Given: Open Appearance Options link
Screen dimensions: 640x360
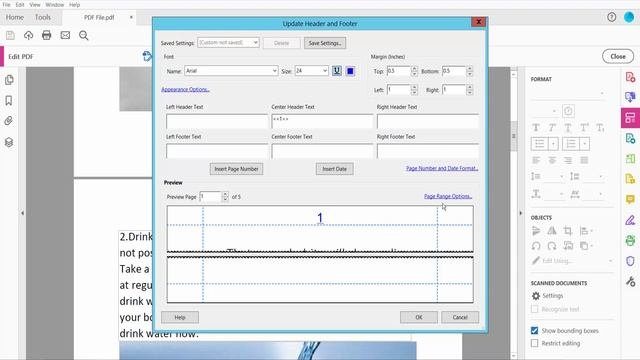Looking at the screenshot, I should [185, 89].
